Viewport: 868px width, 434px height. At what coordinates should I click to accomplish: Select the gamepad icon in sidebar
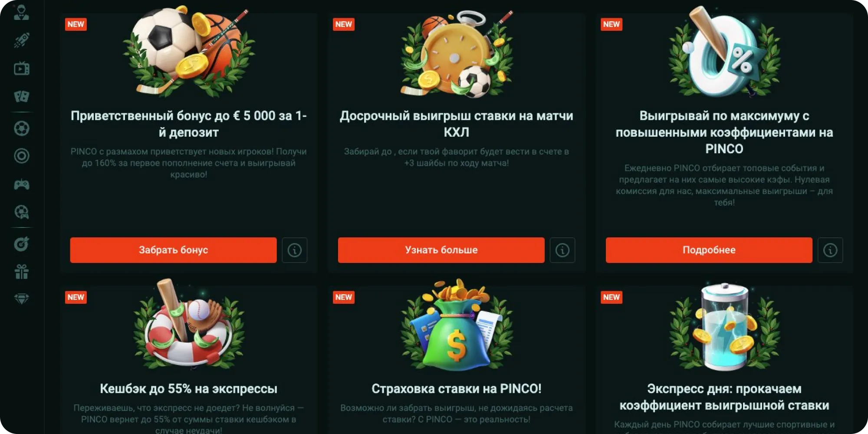coord(22,184)
